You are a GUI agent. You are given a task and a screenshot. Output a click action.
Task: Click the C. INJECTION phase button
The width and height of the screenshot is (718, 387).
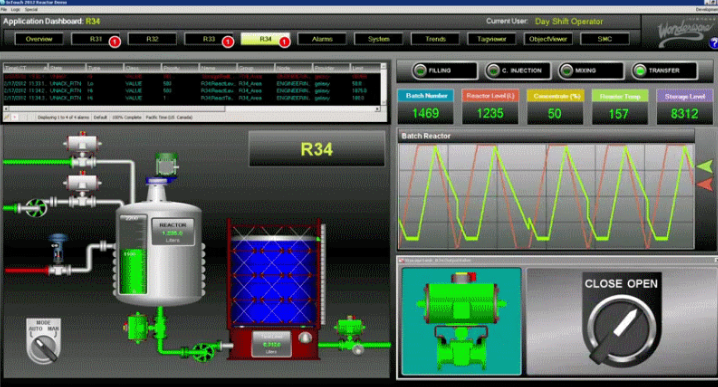point(517,71)
